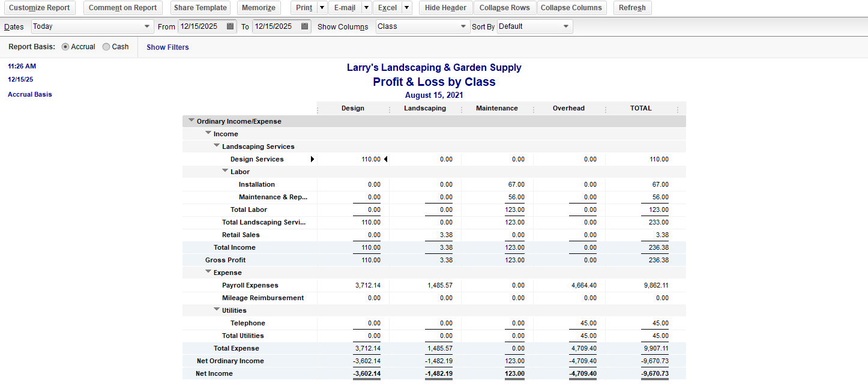Screen dimensions: 868x389
Task: Click the right arrow beside Design Services
Action: [x=312, y=159]
